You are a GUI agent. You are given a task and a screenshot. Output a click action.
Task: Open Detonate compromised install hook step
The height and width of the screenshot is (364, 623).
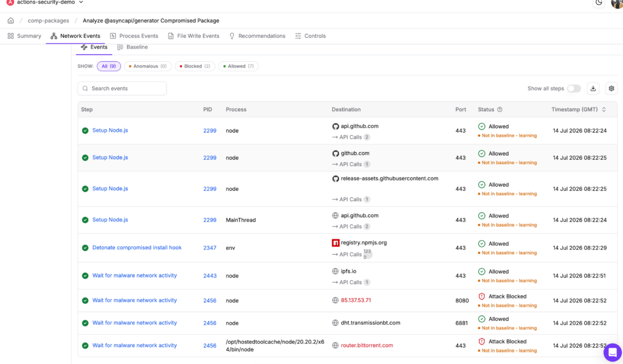pos(137,247)
